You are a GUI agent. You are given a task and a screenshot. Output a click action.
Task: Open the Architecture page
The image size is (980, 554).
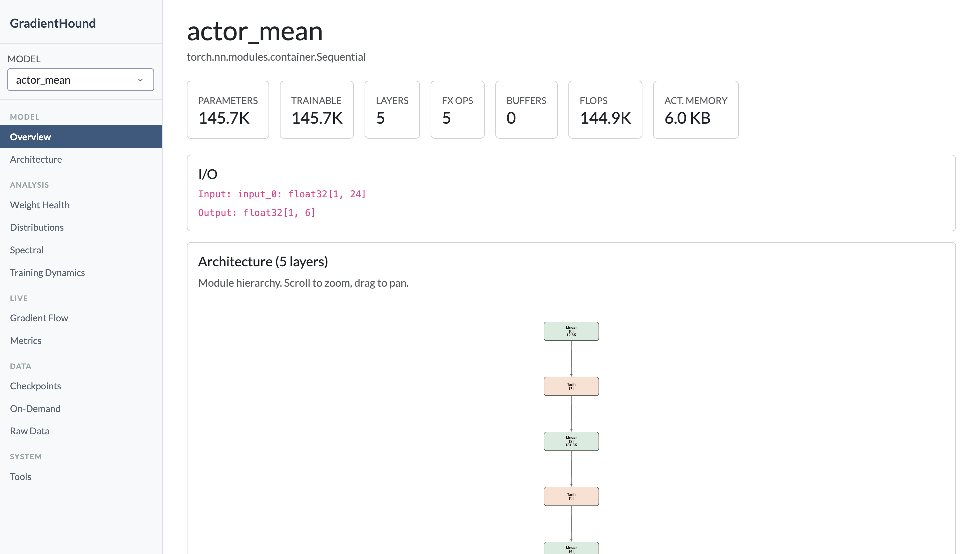point(36,159)
